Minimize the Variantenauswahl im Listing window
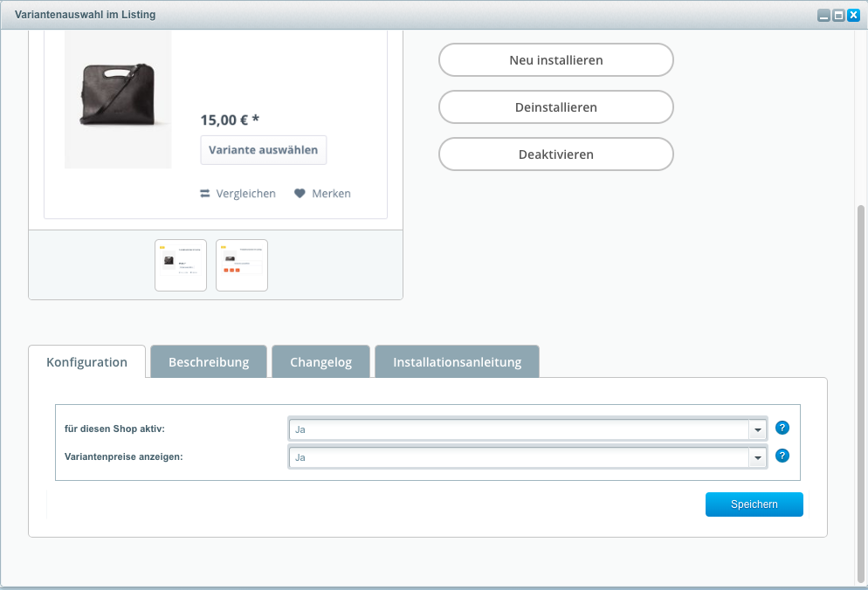 [823, 16]
